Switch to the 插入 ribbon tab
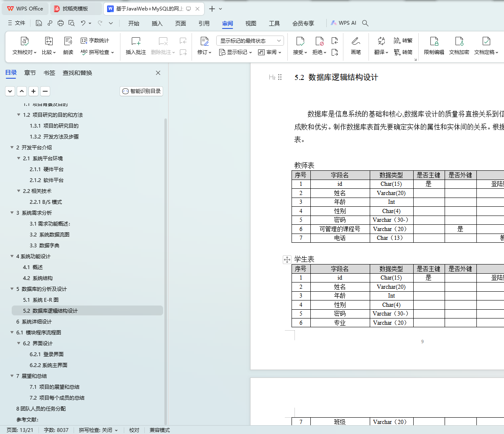Viewport: 504px width, 434px height. tap(157, 23)
